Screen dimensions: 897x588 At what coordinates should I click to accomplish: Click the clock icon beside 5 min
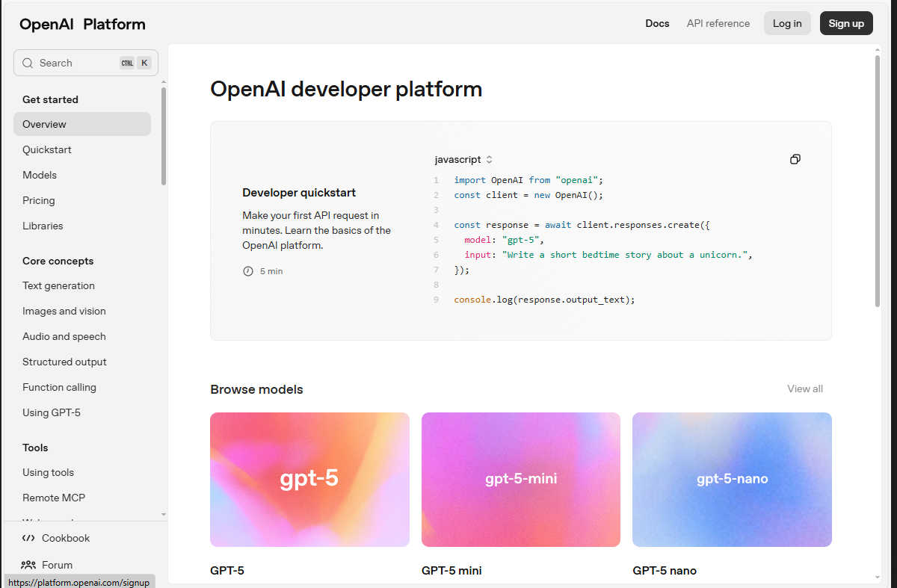point(248,271)
